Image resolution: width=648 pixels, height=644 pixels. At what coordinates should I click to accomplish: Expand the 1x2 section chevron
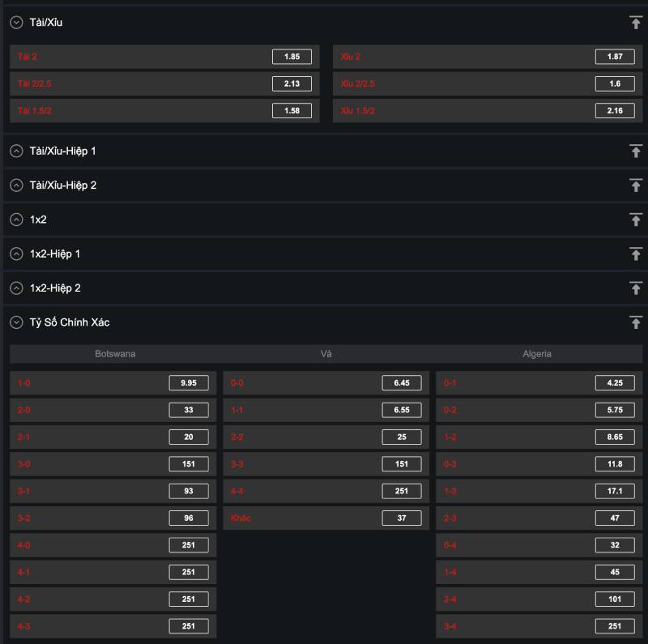click(16, 220)
